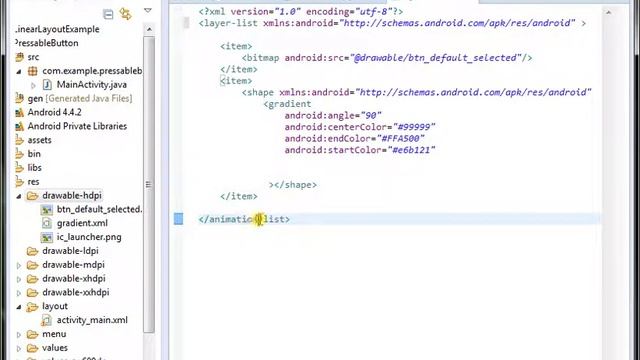Expand the drawable-xxhdpi folder
The image size is (640, 360).
pos(19,293)
